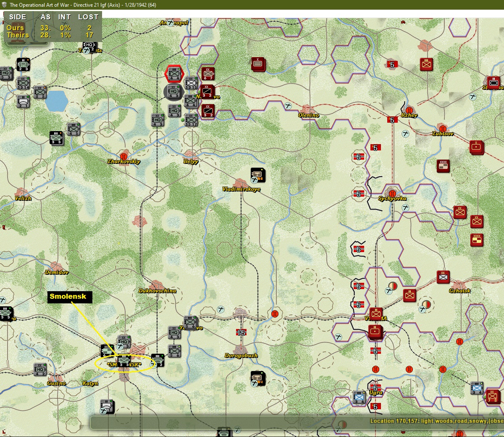
Task: Click the Dukhovschina town label
Action: click(x=157, y=291)
